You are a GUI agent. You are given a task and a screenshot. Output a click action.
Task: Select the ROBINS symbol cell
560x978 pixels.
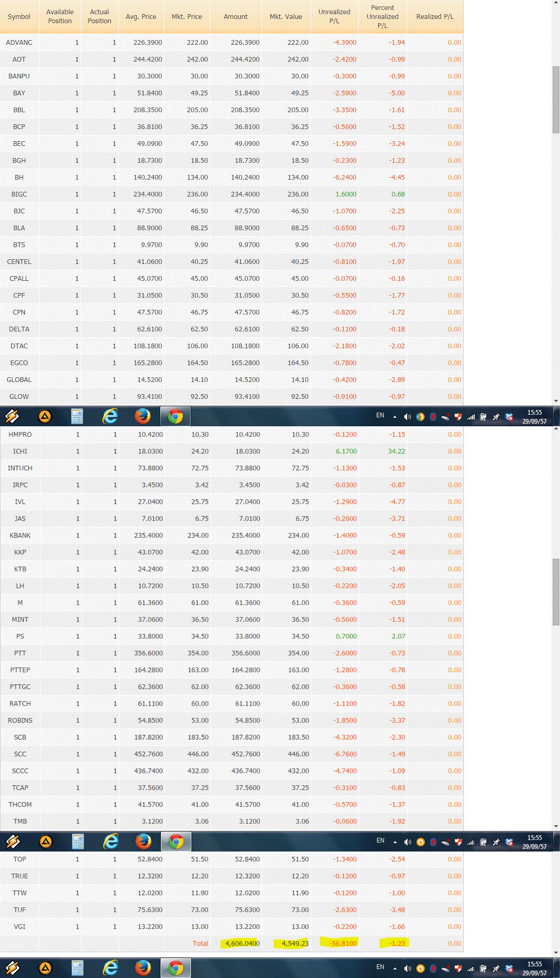[20, 720]
